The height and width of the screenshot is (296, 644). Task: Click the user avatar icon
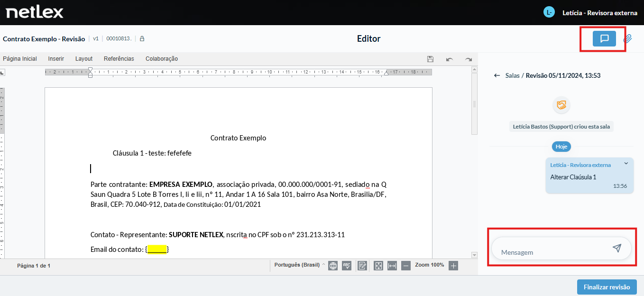[x=549, y=12]
